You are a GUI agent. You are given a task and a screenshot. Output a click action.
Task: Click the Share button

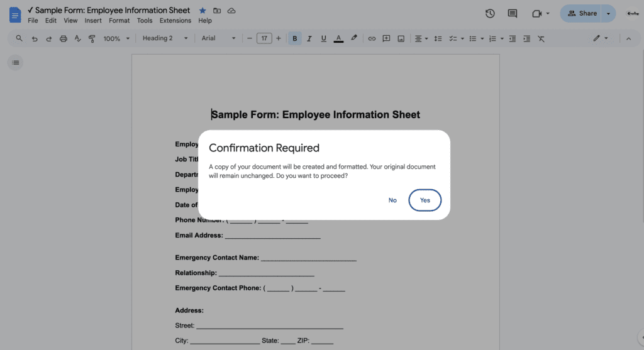click(x=580, y=14)
